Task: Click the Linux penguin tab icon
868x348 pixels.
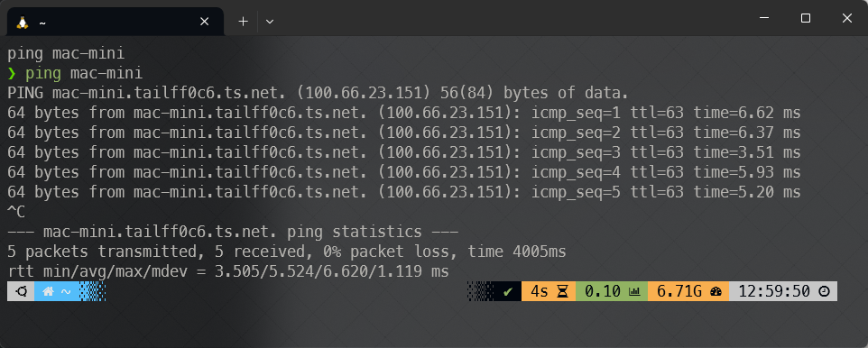Action: [x=23, y=23]
